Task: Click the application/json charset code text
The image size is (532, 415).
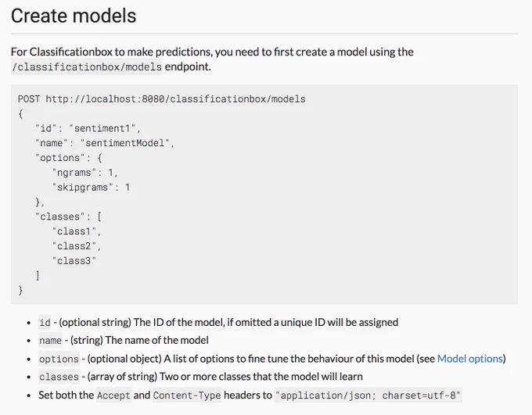Action: [x=368, y=395]
